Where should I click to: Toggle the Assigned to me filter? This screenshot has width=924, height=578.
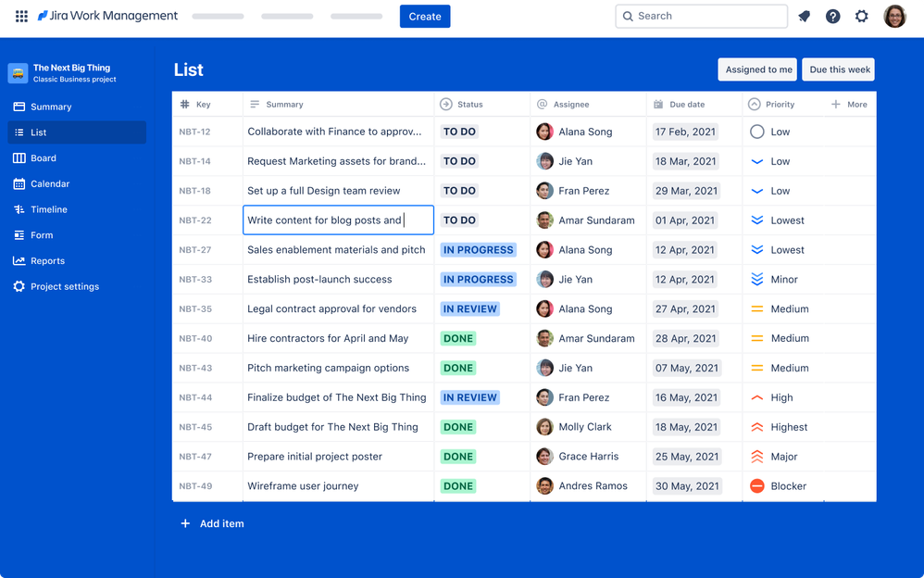(x=756, y=69)
